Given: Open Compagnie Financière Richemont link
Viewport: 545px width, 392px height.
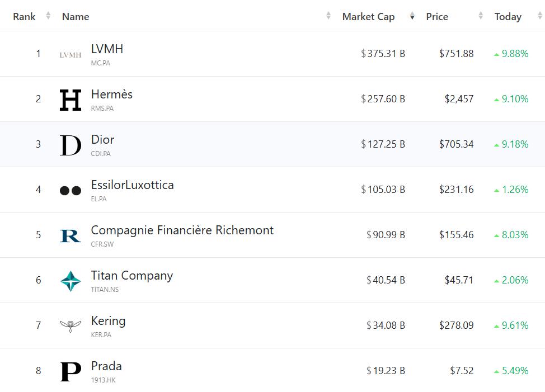Looking at the screenshot, I should 182,230.
